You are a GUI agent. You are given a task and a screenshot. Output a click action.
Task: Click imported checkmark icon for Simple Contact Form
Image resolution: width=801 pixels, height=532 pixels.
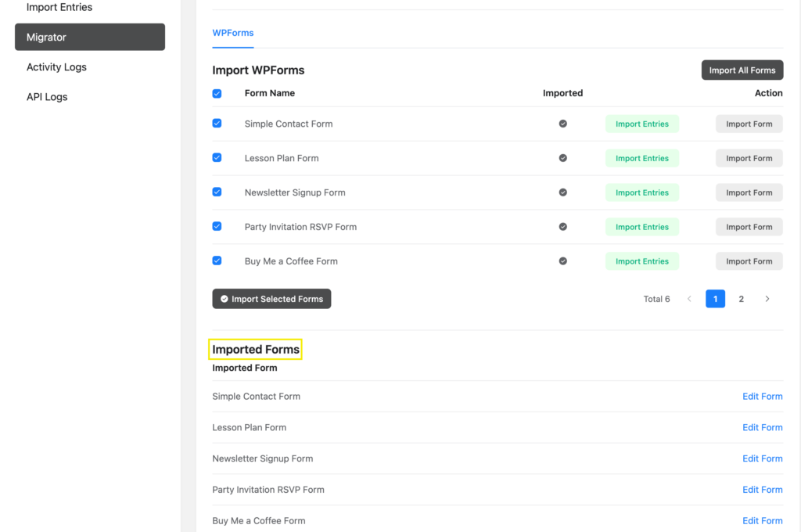tap(562, 124)
